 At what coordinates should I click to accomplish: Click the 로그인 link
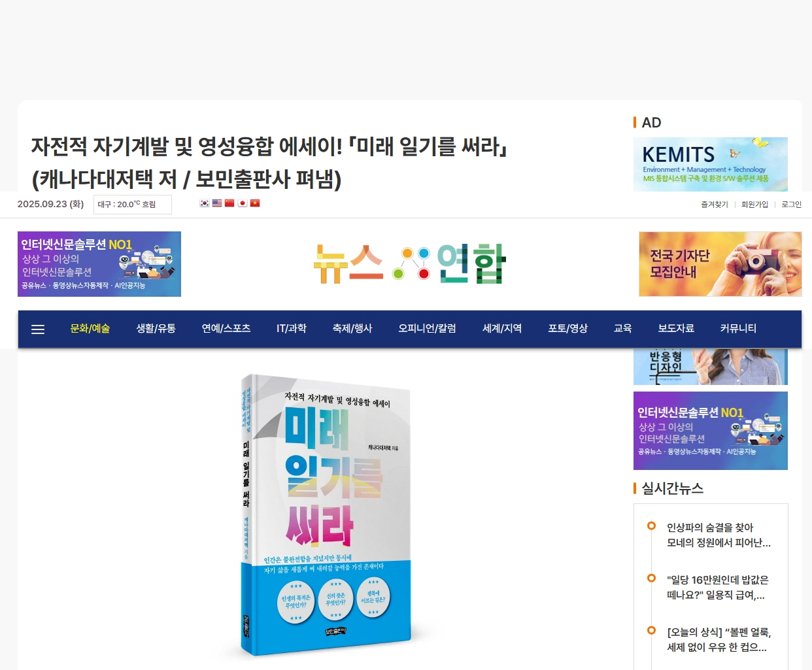coord(791,205)
